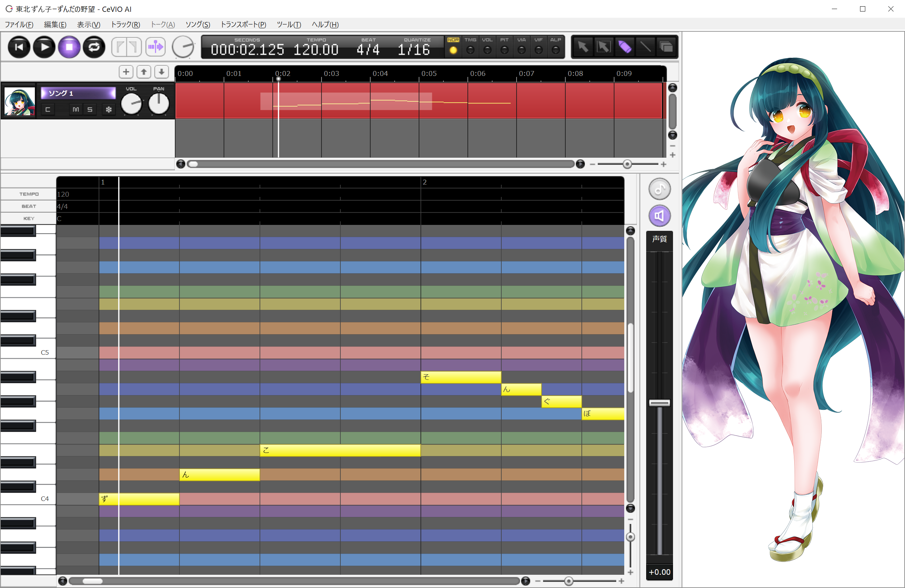Click the music note icon button
Viewport: 905px width, 588px height.
(659, 189)
